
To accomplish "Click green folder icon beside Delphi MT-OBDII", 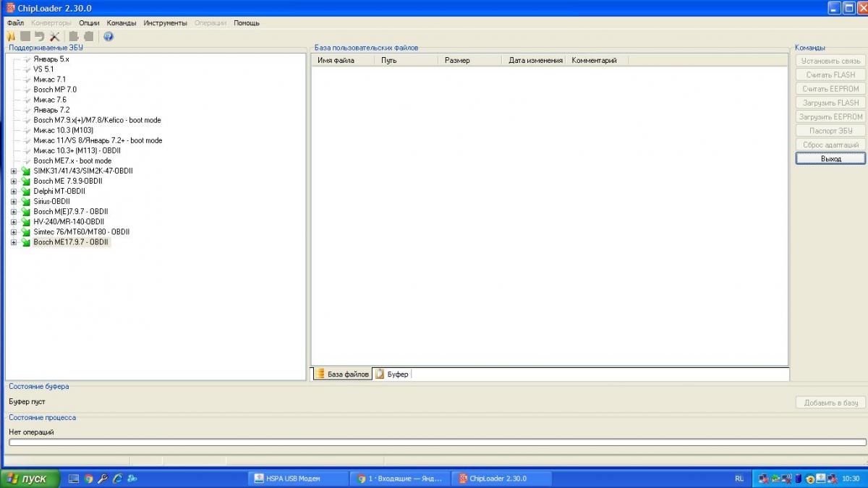I will point(26,192).
